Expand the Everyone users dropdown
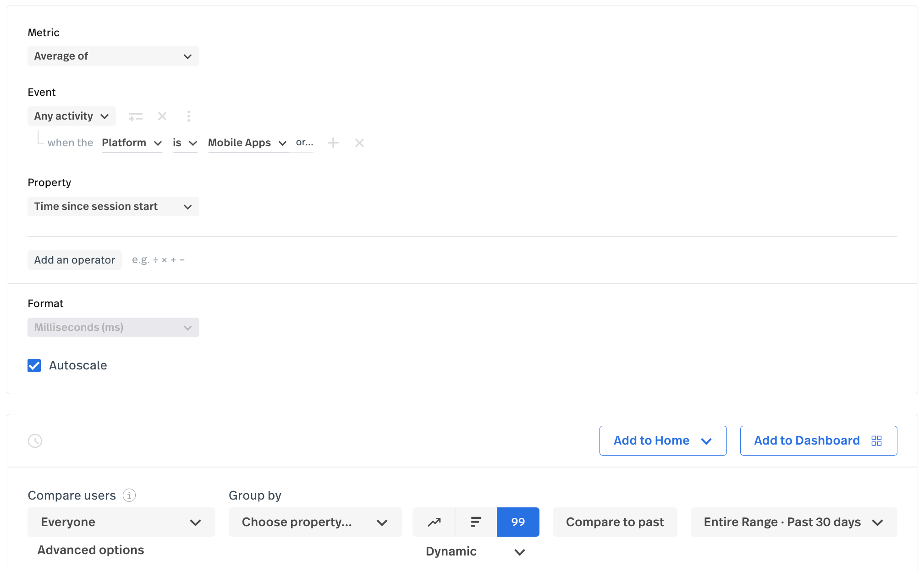924x572 pixels. tap(121, 522)
